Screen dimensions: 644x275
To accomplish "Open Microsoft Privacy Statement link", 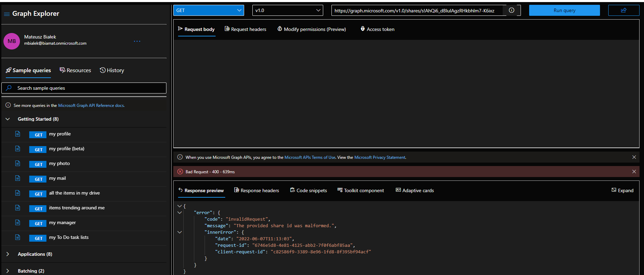I will click(x=380, y=157).
